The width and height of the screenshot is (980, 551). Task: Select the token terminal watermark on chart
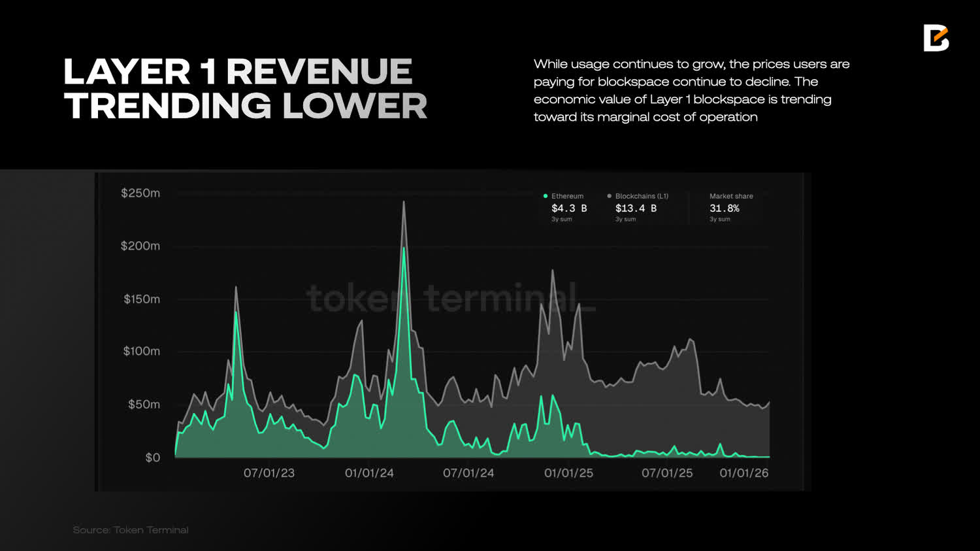click(x=451, y=301)
